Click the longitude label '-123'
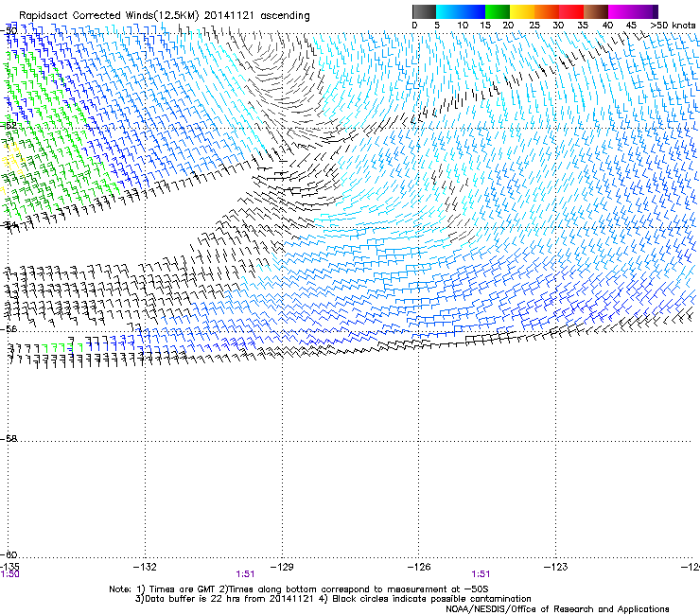 point(556,567)
